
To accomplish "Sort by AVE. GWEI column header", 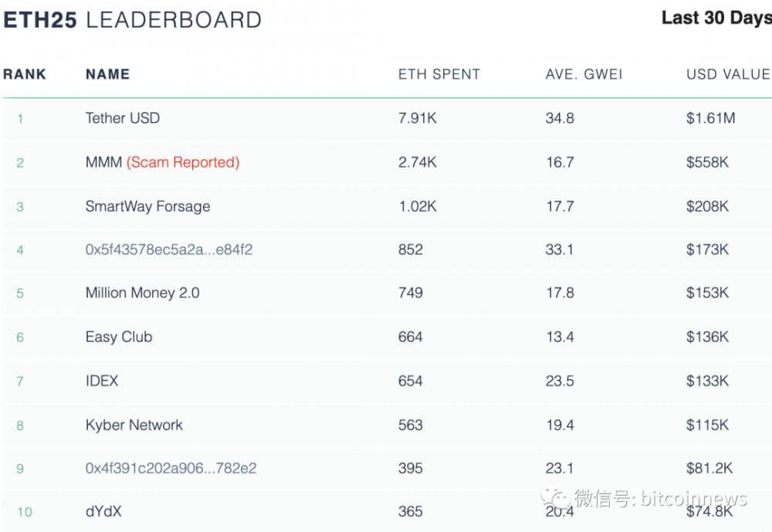I will [x=584, y=74].
